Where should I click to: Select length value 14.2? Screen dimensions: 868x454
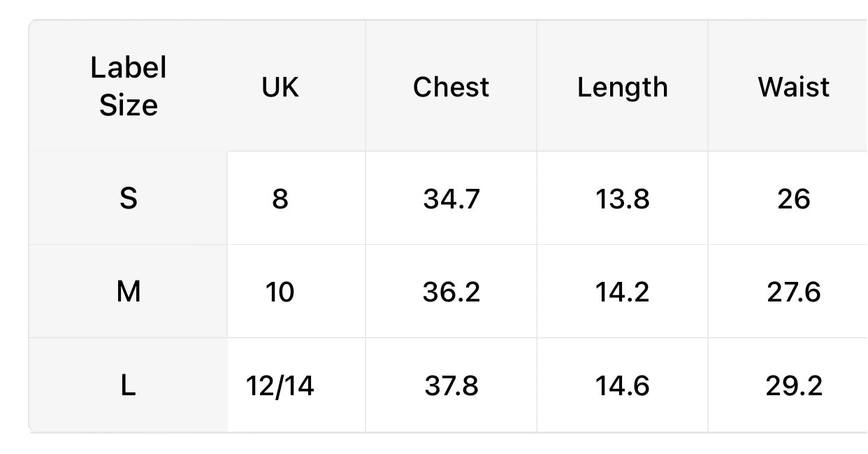tap(622, 292)
